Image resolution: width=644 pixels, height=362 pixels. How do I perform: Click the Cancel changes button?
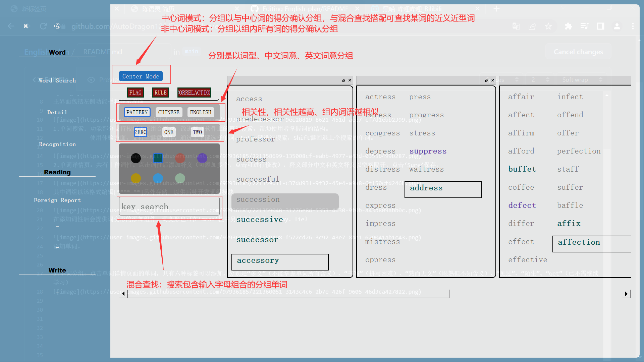[x=578, y=52]
